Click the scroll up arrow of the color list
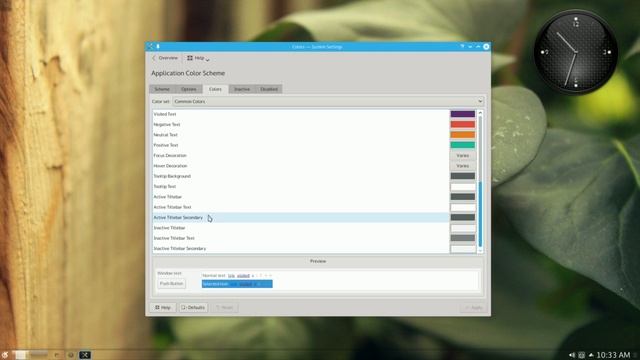The height and width of the screenshot is (360, 640). click(x=480, y=113)
